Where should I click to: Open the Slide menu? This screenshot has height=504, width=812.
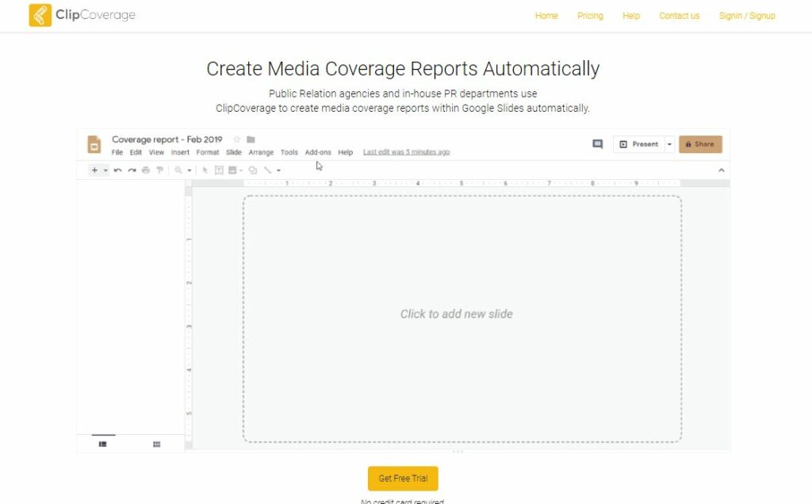click(x=234, y=152)
